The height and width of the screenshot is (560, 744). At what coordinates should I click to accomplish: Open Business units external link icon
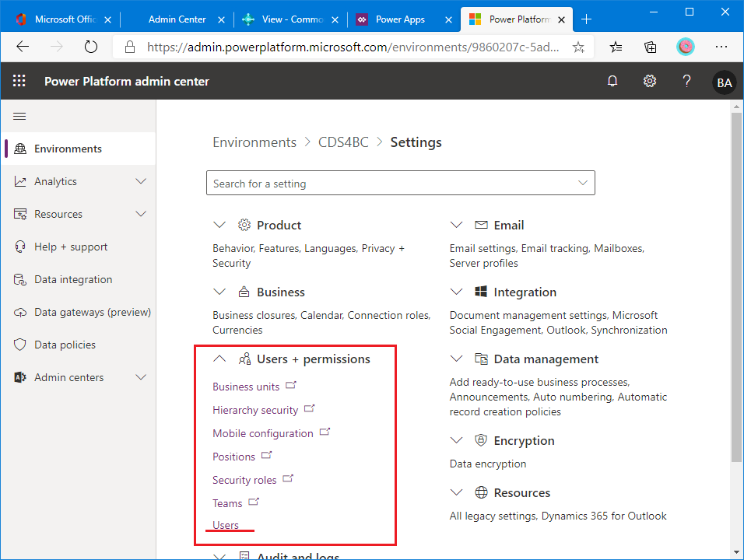click(x=291, y=386)
